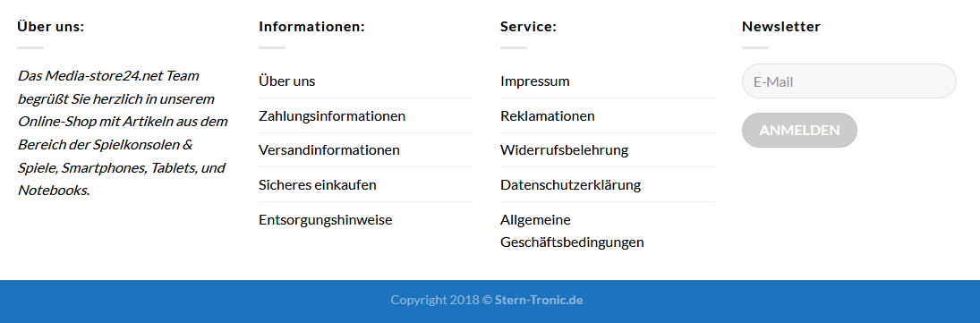Go to the Reklamationen page

click(x=548, y=116)
